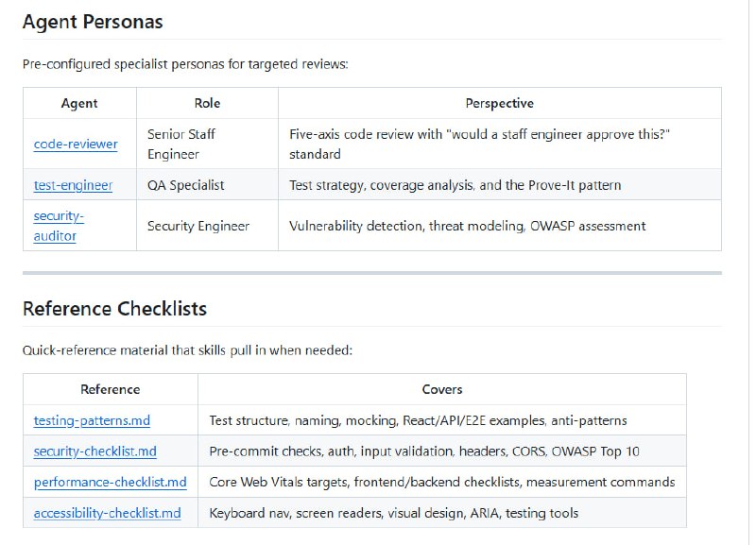Open accessibility-checklist.md link

click(x=107, y=513)
